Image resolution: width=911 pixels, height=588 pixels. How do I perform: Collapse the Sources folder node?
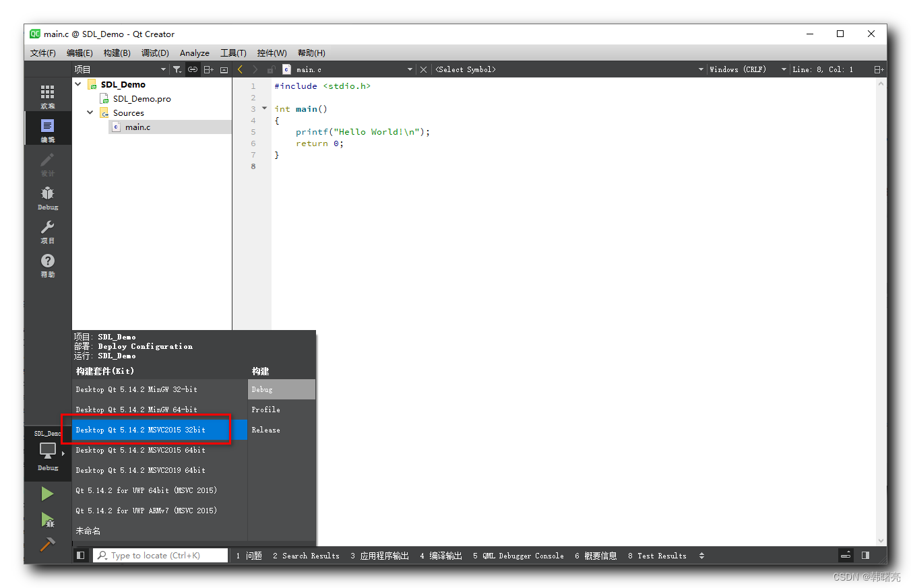tap(90, 112)
